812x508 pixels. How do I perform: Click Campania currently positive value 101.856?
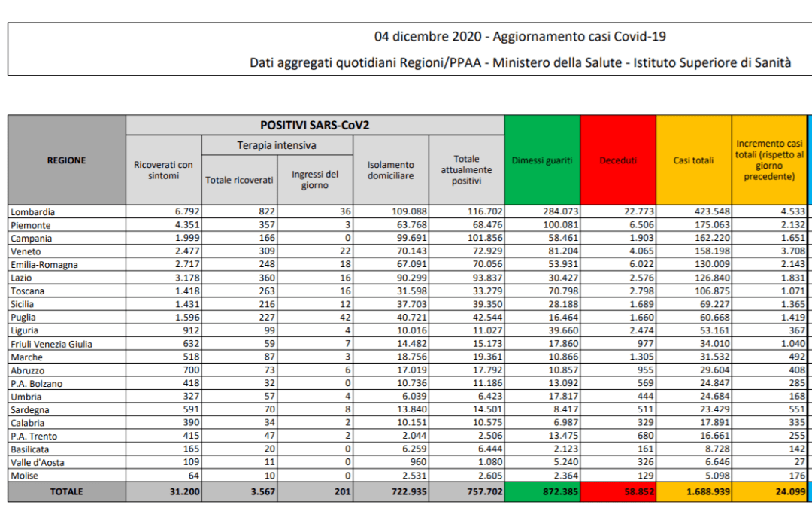485,238
